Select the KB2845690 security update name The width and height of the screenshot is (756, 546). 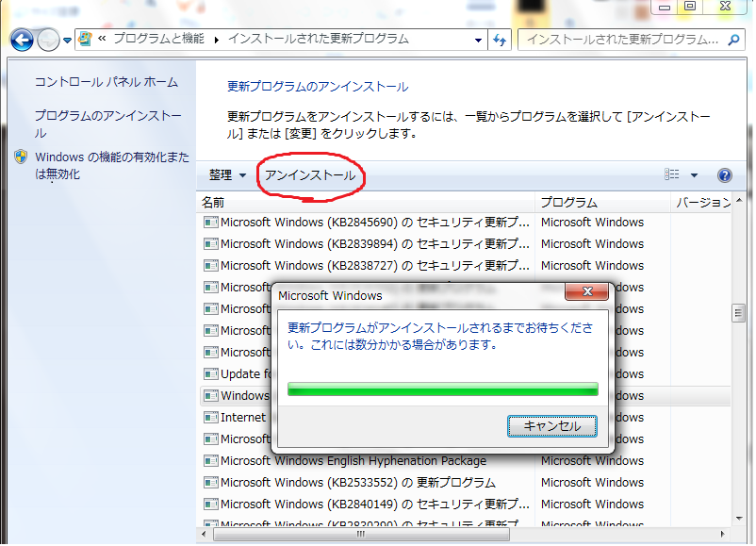pyautogui.click(x=375, y=223)
